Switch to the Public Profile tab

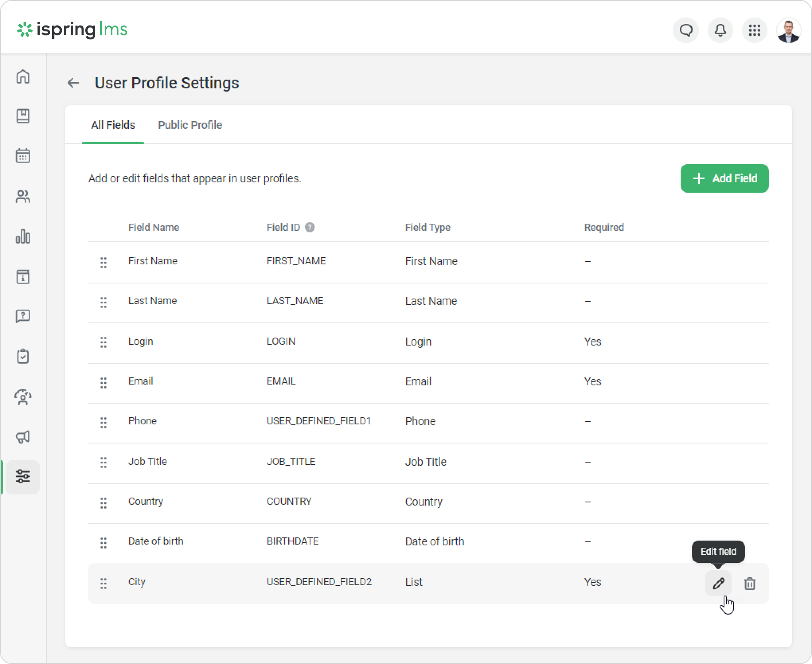point(190,125)
